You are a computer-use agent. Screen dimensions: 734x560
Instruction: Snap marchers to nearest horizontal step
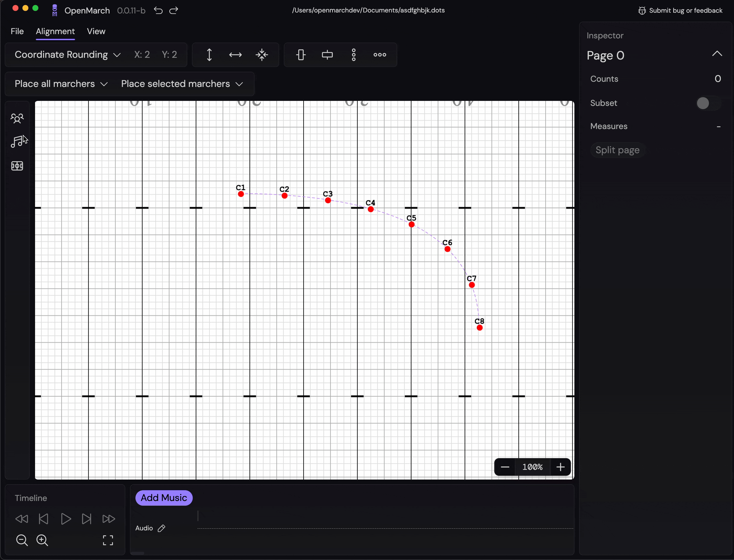(x=236, y=55)
